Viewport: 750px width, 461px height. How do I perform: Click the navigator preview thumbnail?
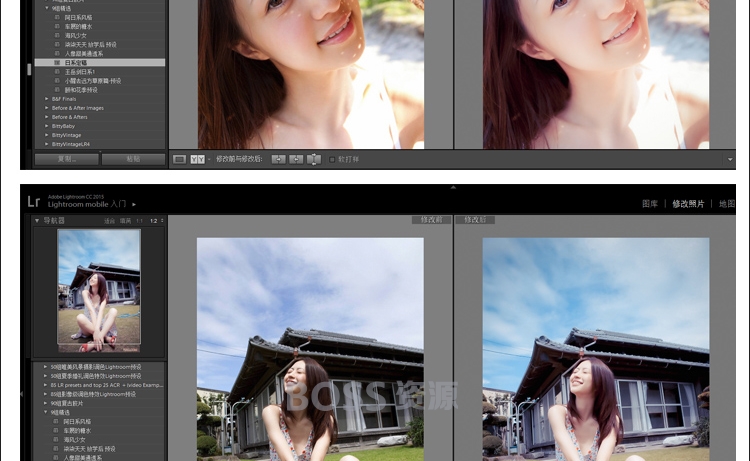coord(99,290)
